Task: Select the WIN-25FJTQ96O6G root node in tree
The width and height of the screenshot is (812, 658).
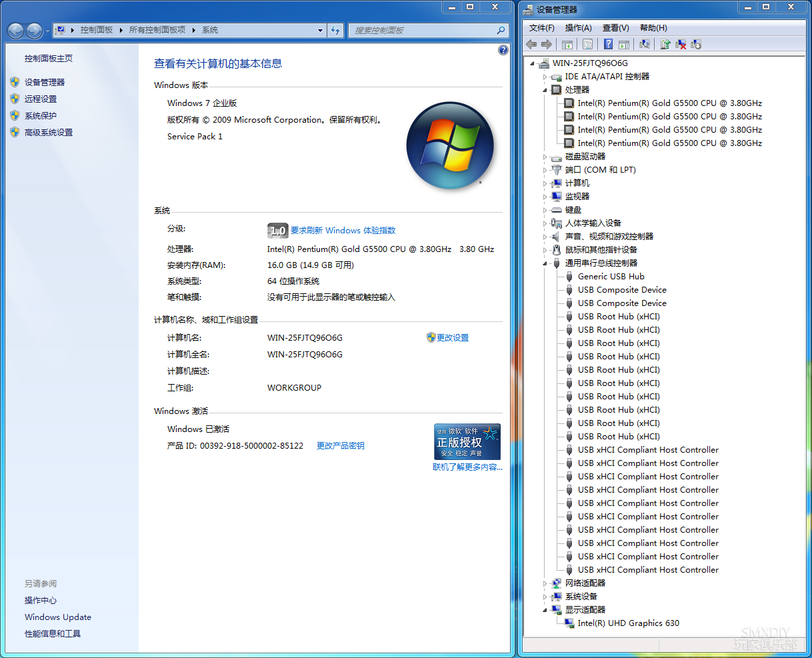Action: (590, 63)
